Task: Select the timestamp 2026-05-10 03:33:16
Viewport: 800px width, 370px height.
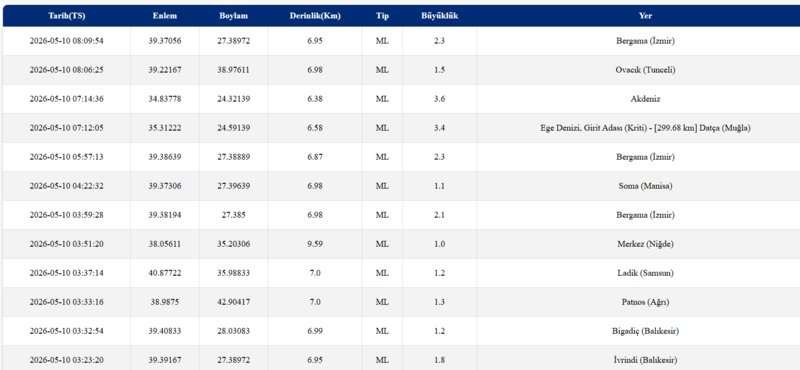Action: [x=66, y=302]
